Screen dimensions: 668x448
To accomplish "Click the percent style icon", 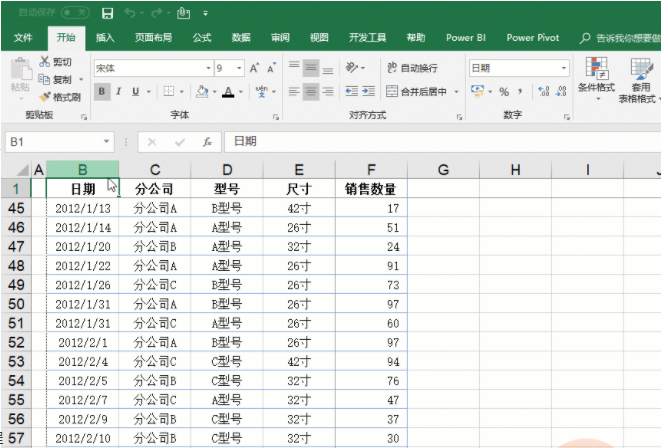I will coord(504,91).
